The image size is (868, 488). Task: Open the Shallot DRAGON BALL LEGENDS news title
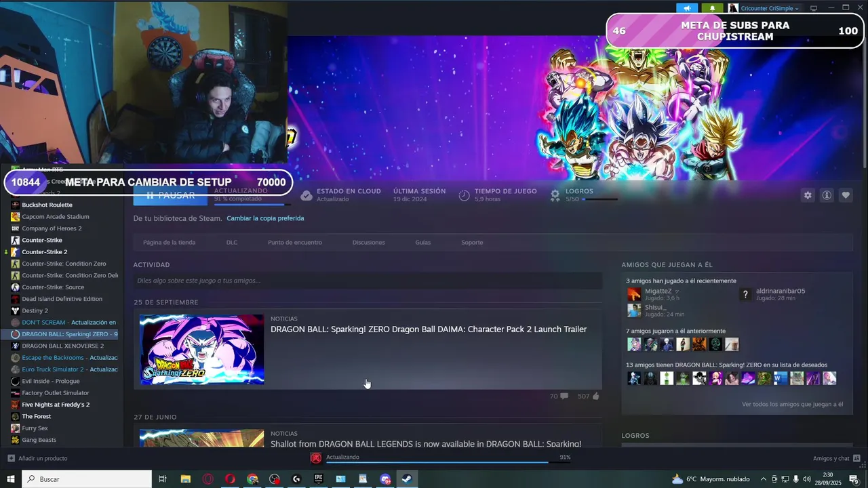[x=426, y=444]
